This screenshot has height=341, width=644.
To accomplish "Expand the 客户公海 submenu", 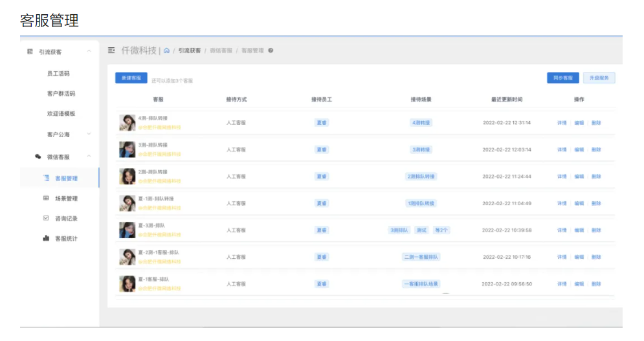I will [x=89, y=135].
